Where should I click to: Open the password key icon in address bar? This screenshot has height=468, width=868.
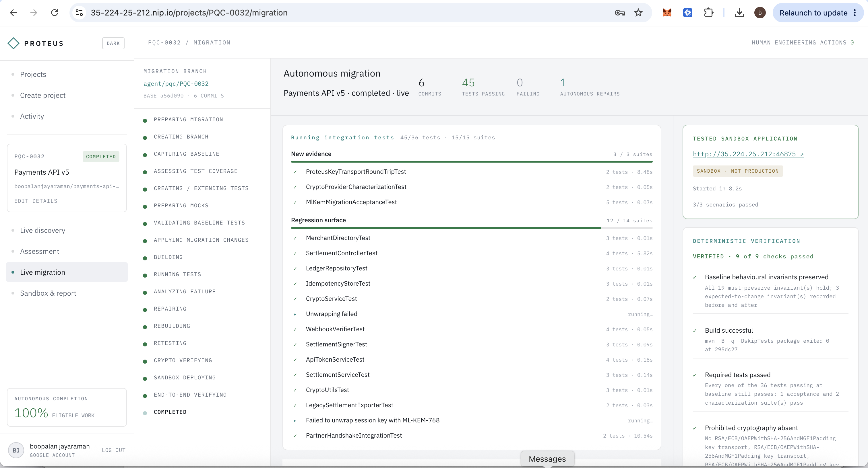(x=620, y=13)
